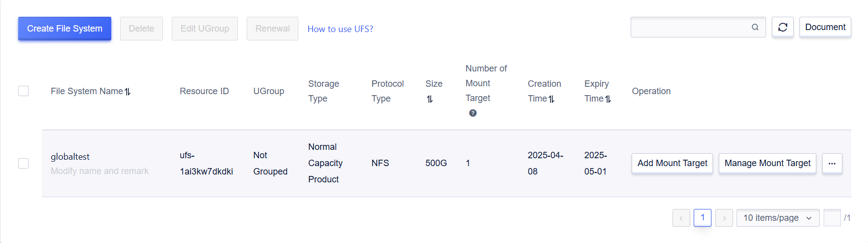Go to next page arrow
This screenshot has height=243, width=868.
[724, 218]
